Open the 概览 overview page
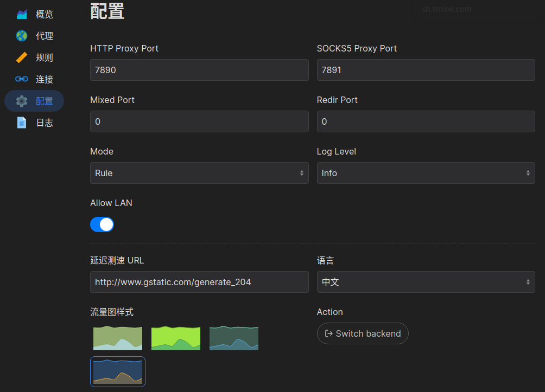This screenshot has width=545, height=392. [x=34, y=14]
